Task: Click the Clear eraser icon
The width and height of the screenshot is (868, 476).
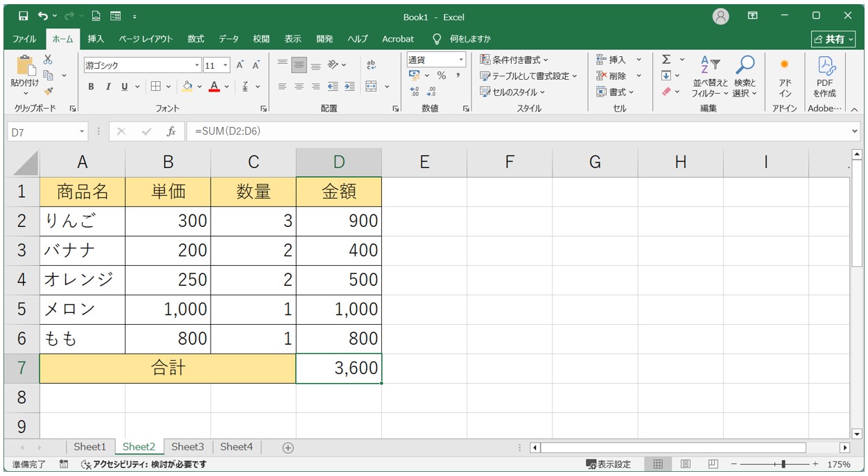Action: 666,92
